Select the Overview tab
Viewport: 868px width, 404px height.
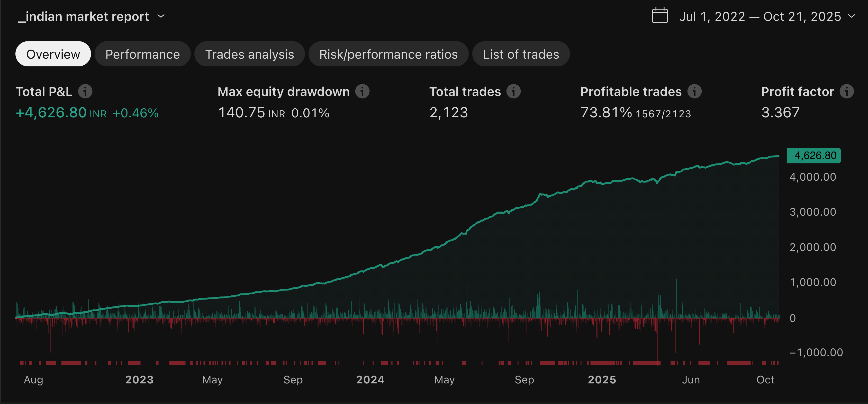point(53,54)
